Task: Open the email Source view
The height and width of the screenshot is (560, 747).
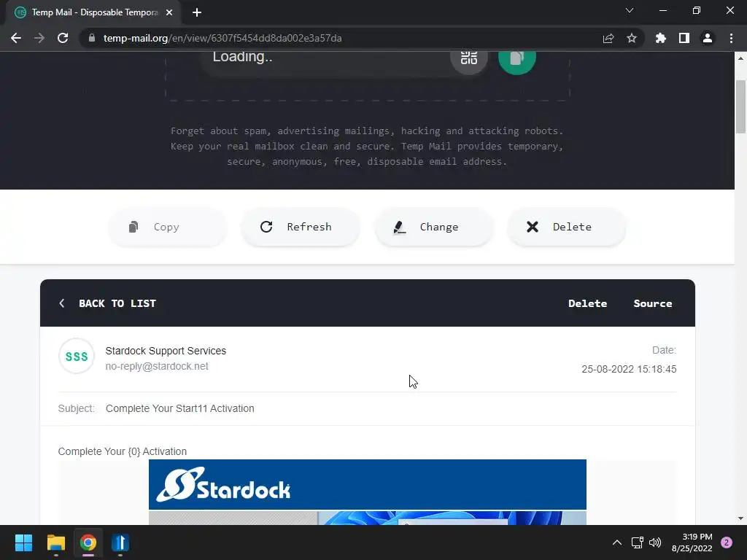Action: coord(653,303)
